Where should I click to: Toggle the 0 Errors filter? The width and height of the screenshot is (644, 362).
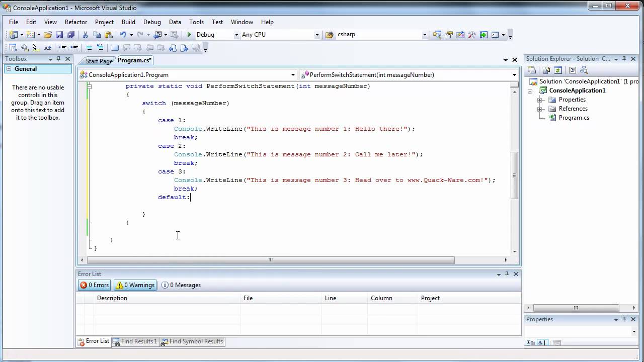[x=94, y=285]
